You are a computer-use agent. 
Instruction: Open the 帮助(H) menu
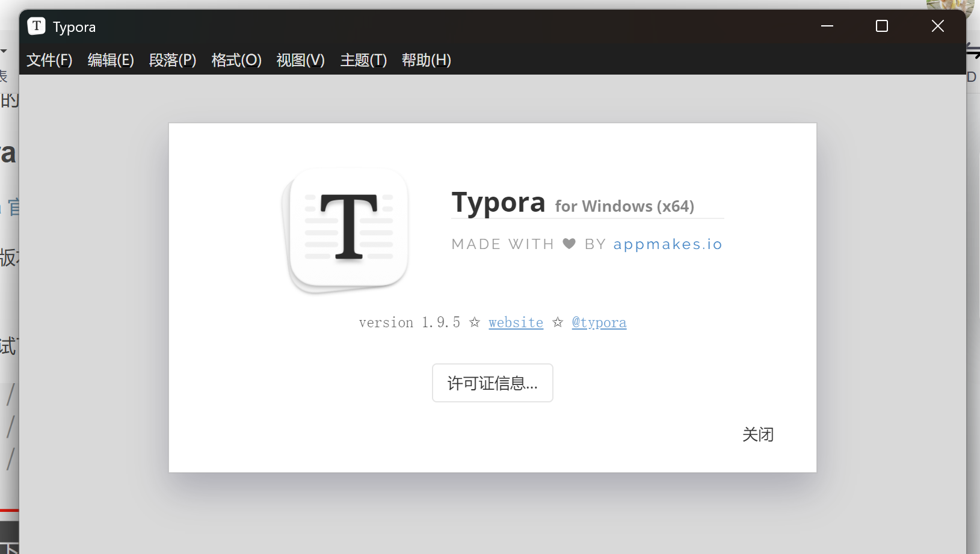click(x=427, y=60)
